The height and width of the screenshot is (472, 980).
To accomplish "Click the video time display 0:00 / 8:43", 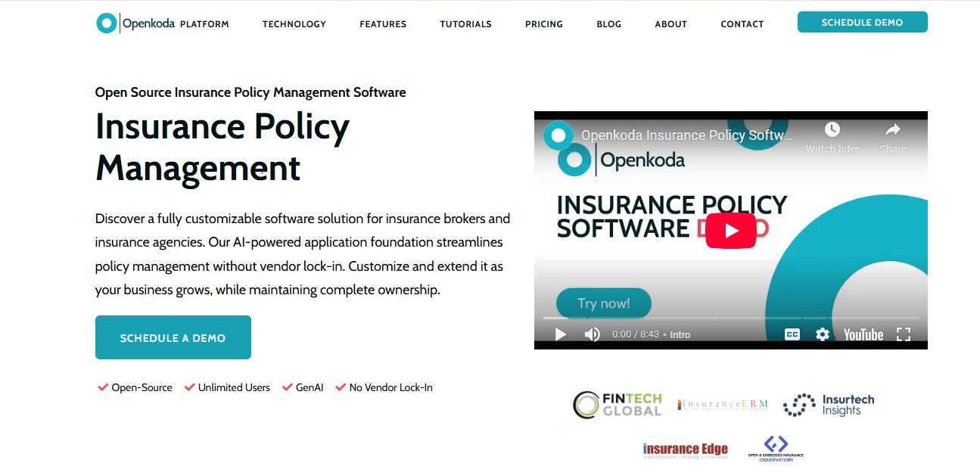I will click(x=636, y=334).
